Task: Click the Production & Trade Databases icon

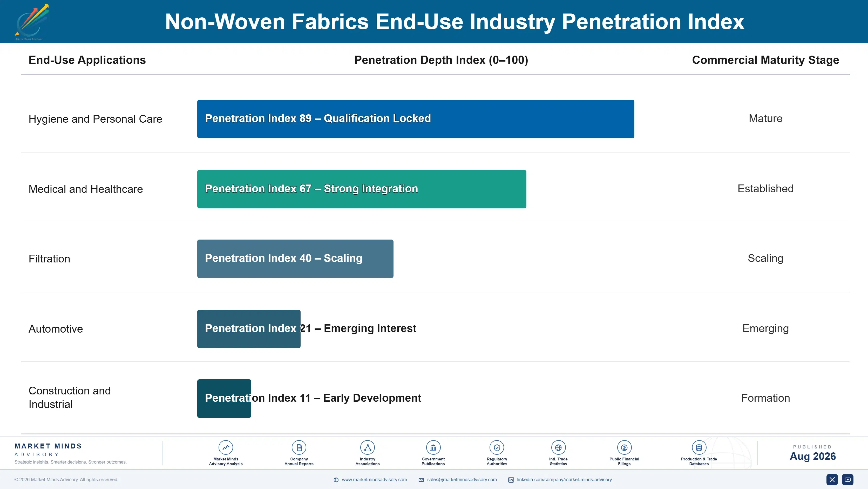Action: point(699,447)
